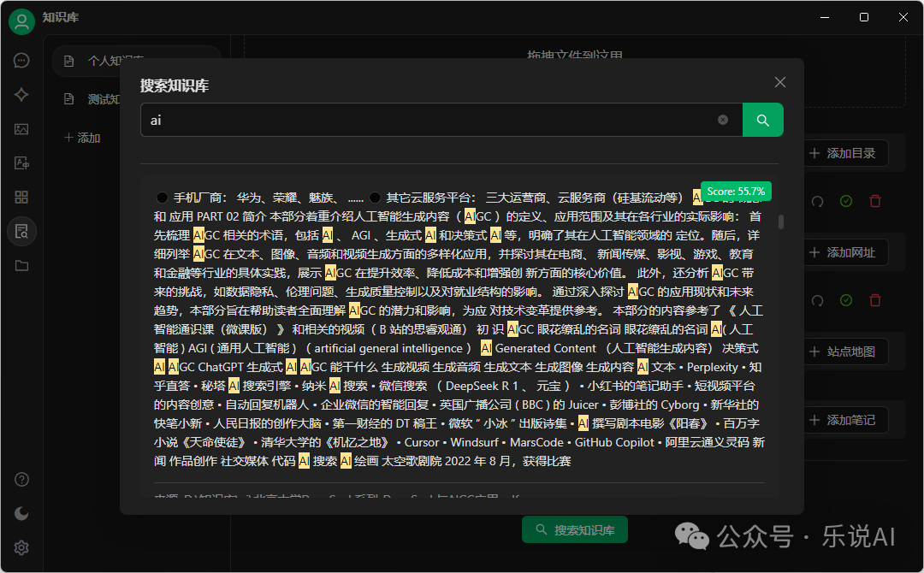
Task: Click the 添加 button in the left panel
Action: (x=82, y=138)
